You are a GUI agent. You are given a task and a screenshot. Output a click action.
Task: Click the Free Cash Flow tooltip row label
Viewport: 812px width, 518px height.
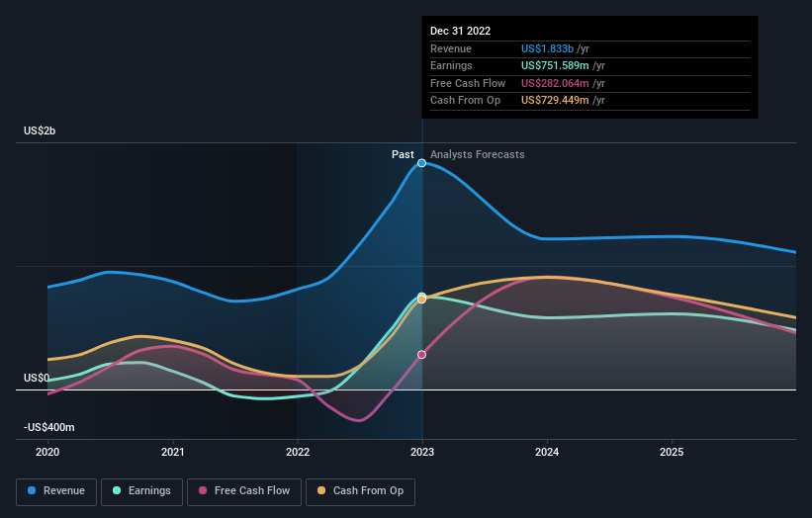468,83
